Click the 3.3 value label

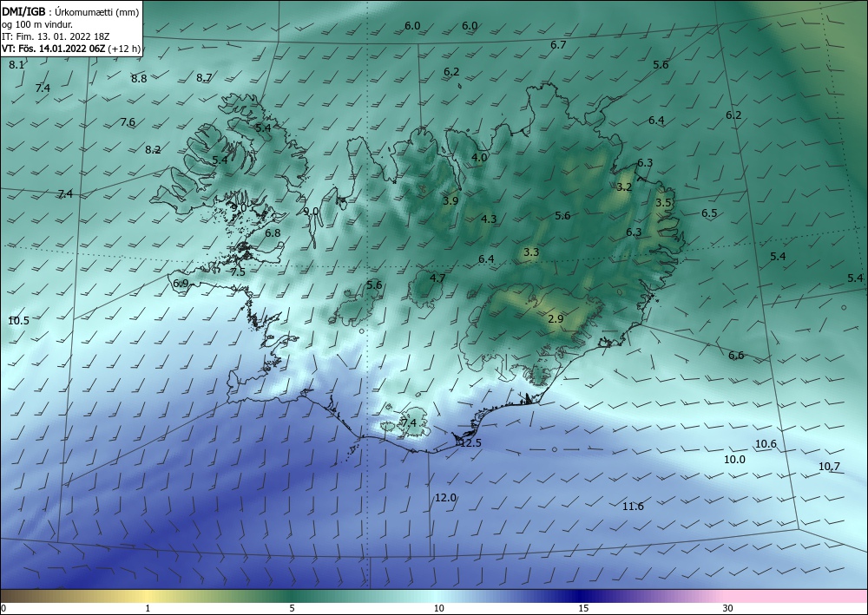[x=531, y=252]
